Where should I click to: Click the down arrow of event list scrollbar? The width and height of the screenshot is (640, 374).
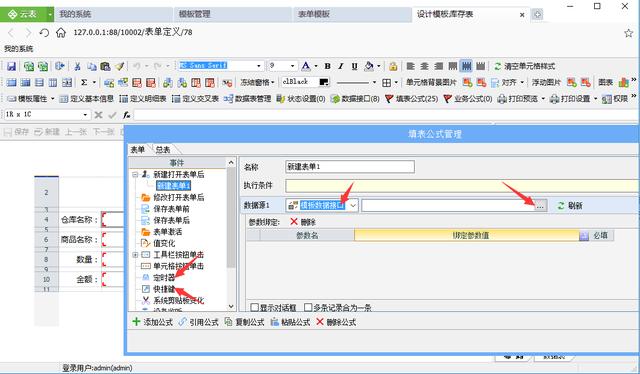click(x=231, y=306)
